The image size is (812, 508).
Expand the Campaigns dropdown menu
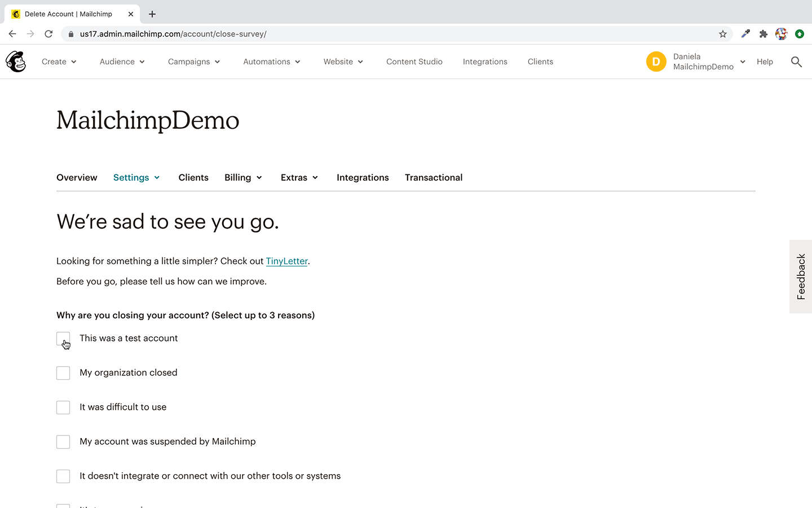(194, 62)
